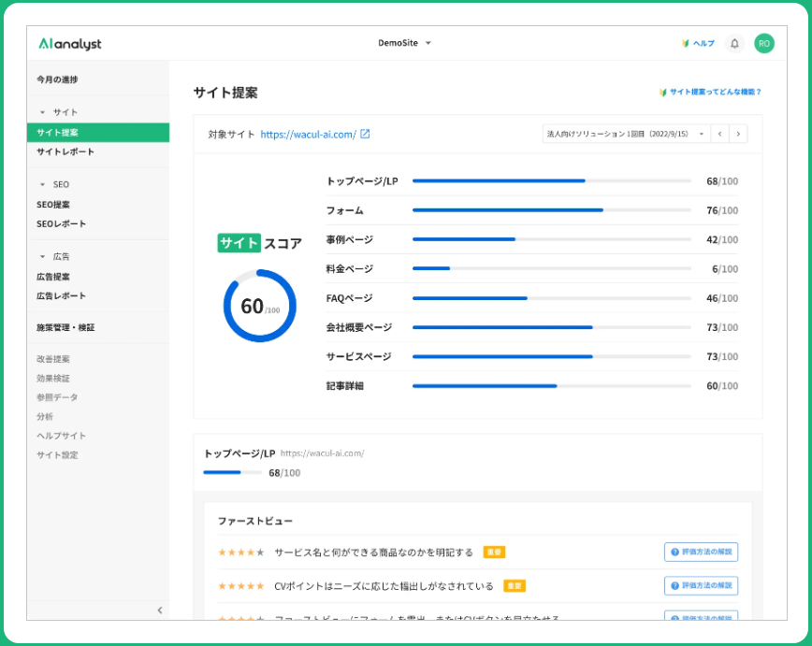812x646 pixels.
Task: Select サイトレポート in the sidebar
Action: coord(65,151)
